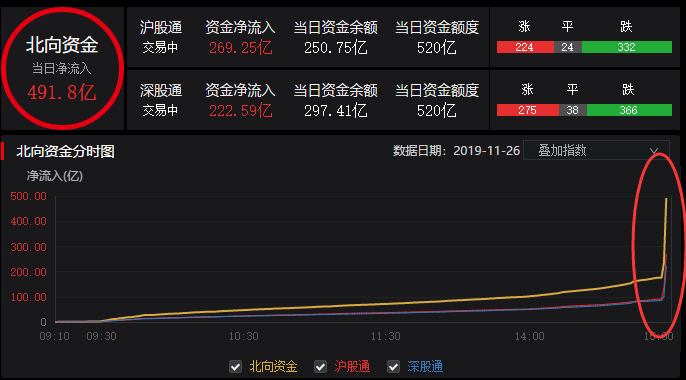Click the green 366 falling bar in 深股通
The width and height of the screenshot is (686, 380).
point(629,110)
